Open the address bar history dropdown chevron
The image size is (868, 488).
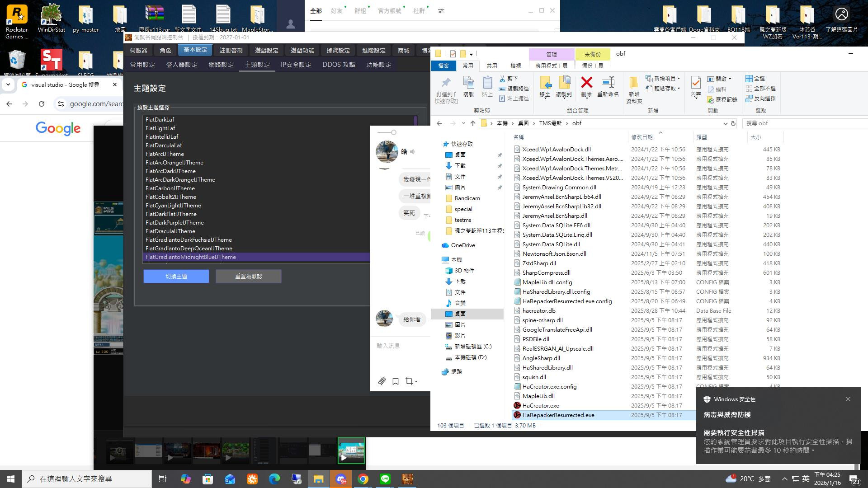tap(725, 123)
